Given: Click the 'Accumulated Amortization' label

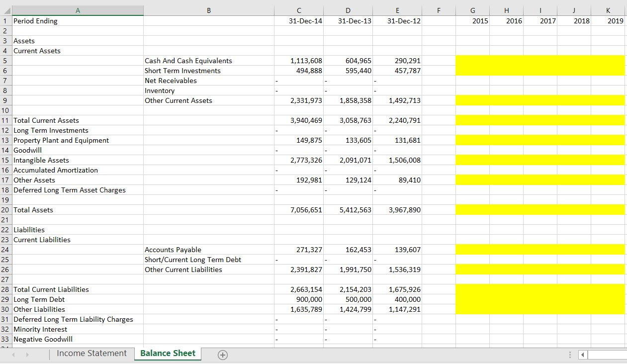Looking at the screenshot, I should [56, 170].
